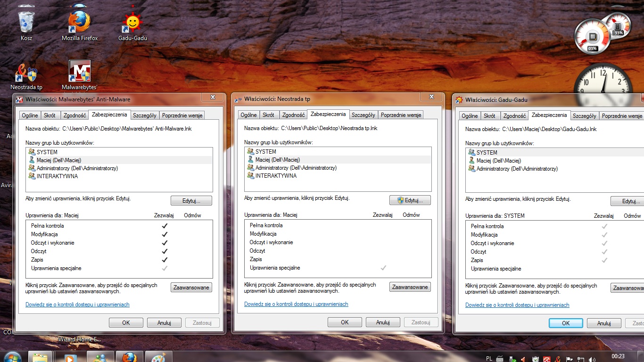
Task: Launch Windows Media Player from the taskbar
Action: point(70,356)
